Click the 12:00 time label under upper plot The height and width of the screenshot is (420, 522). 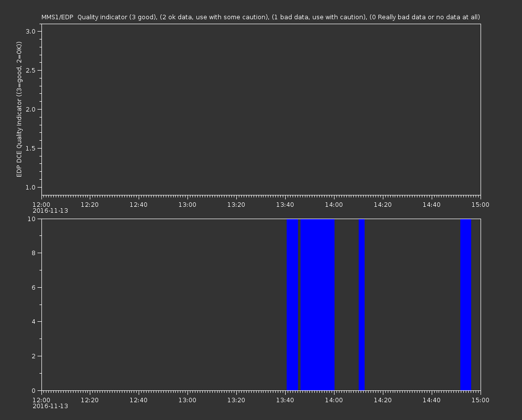(x=41, y=204)
